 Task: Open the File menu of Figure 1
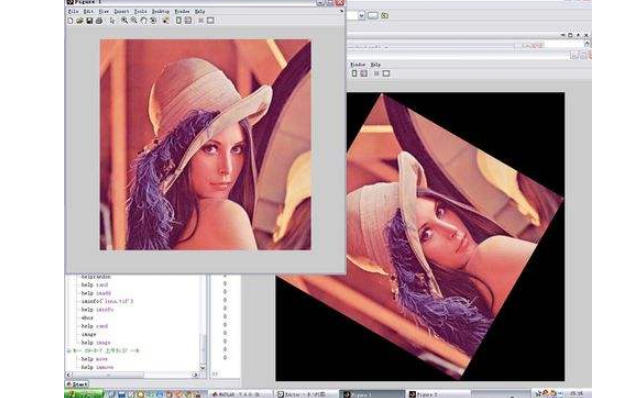pos(73,11)
